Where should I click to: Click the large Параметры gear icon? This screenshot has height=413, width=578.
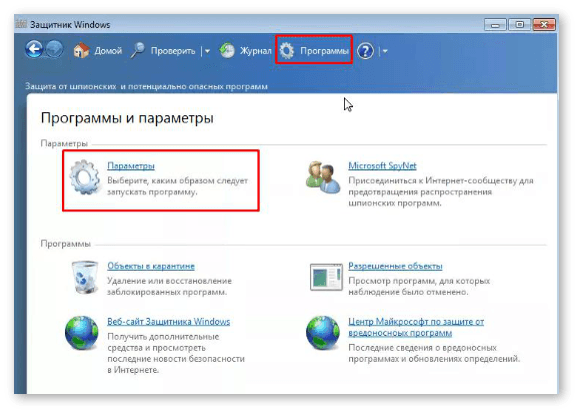pyautogui.click(x=85, y=177)
